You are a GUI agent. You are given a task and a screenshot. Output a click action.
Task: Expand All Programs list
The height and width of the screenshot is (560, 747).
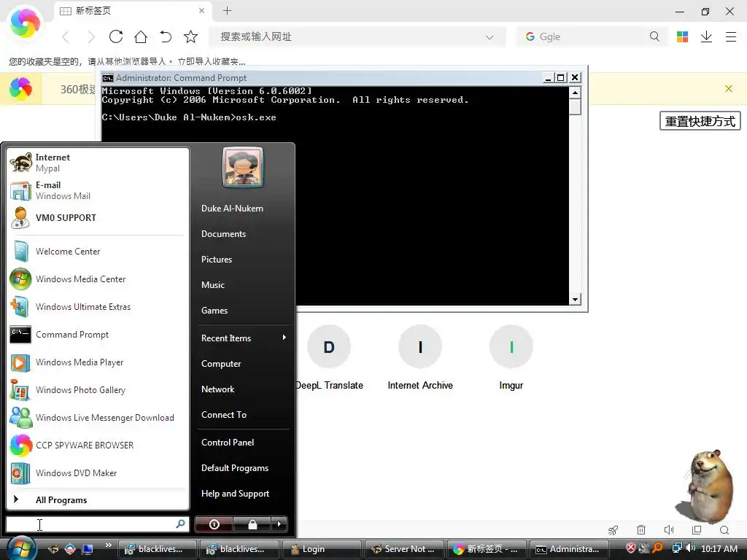[98, 499]
